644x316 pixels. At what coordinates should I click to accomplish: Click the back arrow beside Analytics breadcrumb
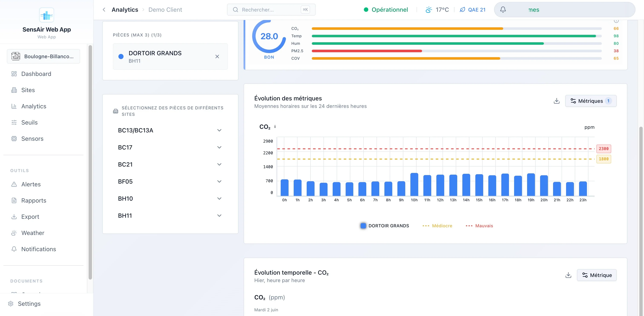click(104, 10)
